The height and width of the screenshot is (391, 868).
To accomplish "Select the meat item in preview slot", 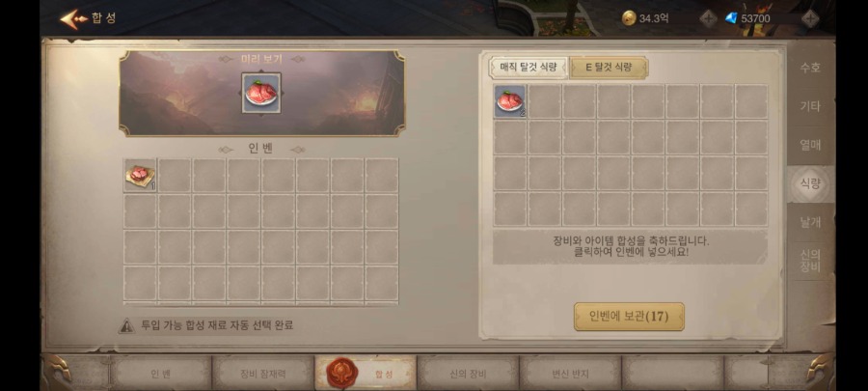I will point(261,93).
